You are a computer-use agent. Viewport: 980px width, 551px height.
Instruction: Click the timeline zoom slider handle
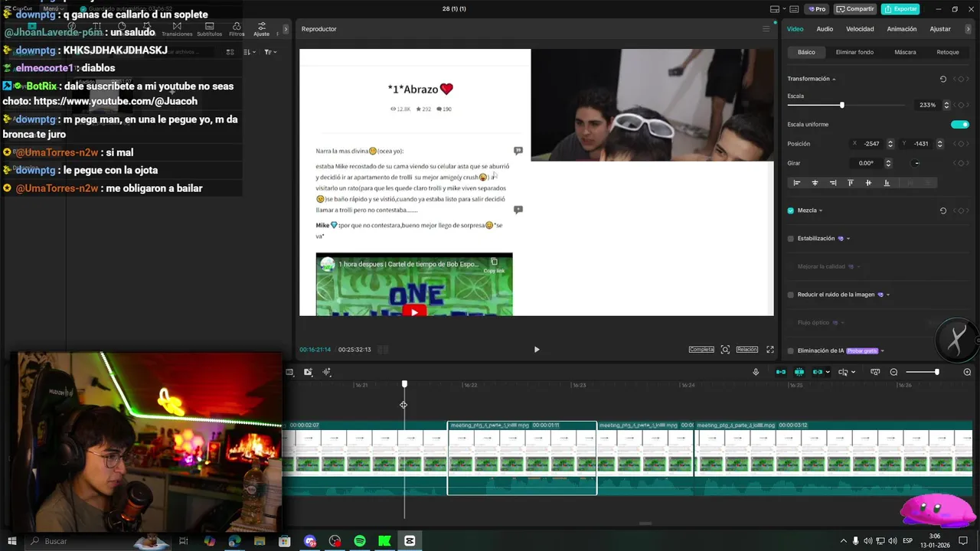[936, 372]
